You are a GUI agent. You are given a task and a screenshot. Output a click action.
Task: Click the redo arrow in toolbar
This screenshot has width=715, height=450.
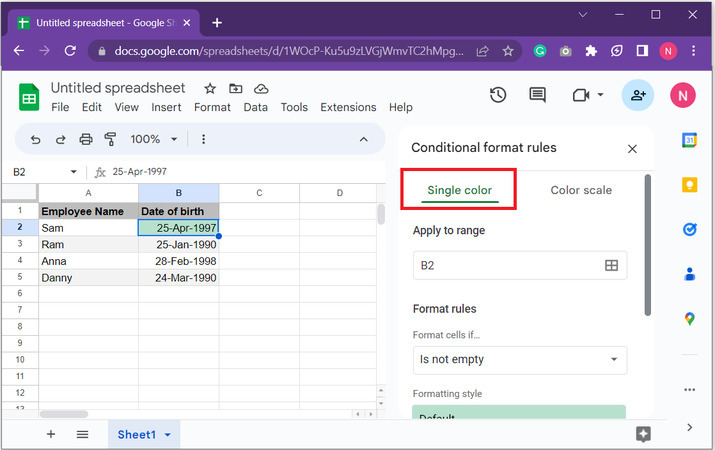click(60, 140)
